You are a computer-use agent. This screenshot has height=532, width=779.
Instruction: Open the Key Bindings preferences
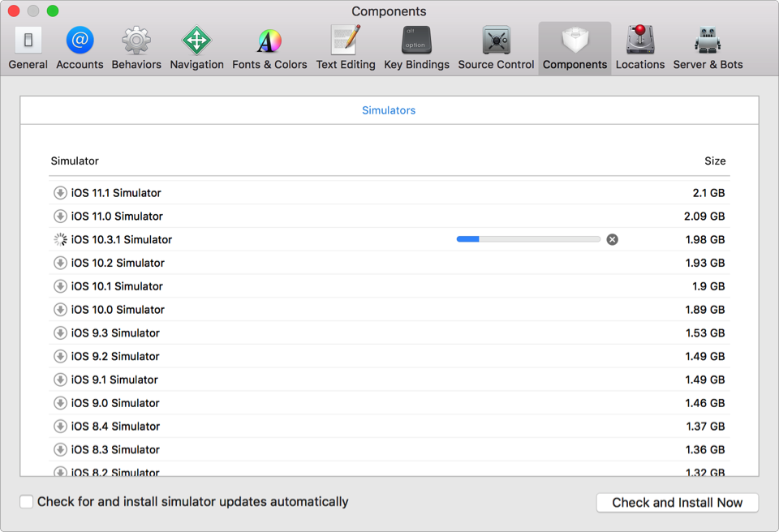[x=416, y=48]
